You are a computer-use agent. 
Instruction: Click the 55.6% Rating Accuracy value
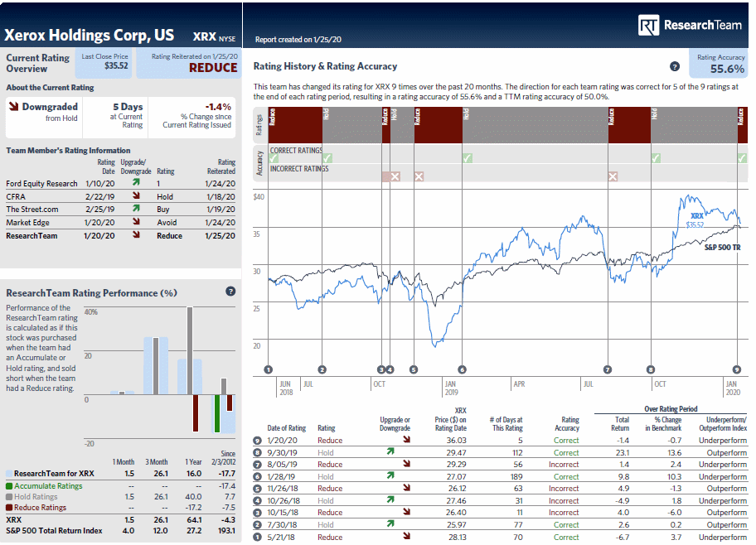point(727,69)
